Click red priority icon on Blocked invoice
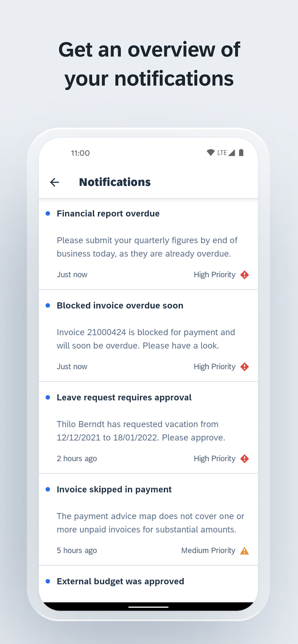Viewport: 298px width, 644px height. (245, 367)
